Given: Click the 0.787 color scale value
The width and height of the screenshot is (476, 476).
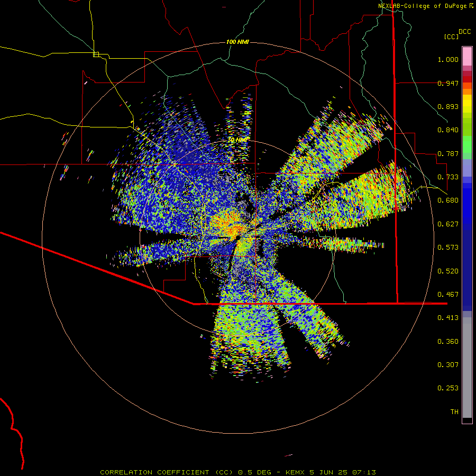Looking at the screenshot, I should [x=448, y=153].
